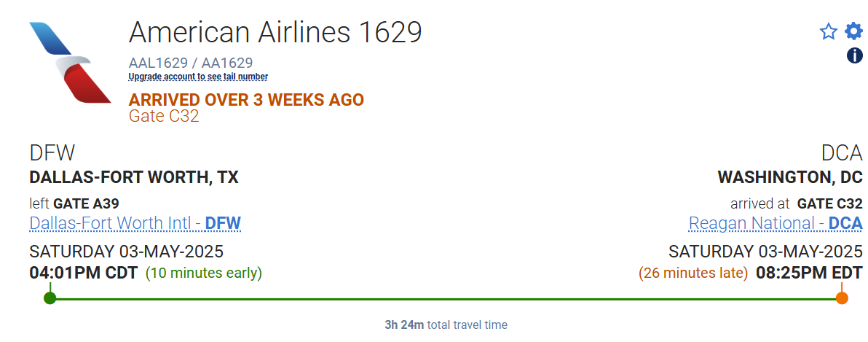Image resolution: width=868 pixels, height=342 pixels.
Task: Open the gear settings icon
Action: (x=853, y=31)
